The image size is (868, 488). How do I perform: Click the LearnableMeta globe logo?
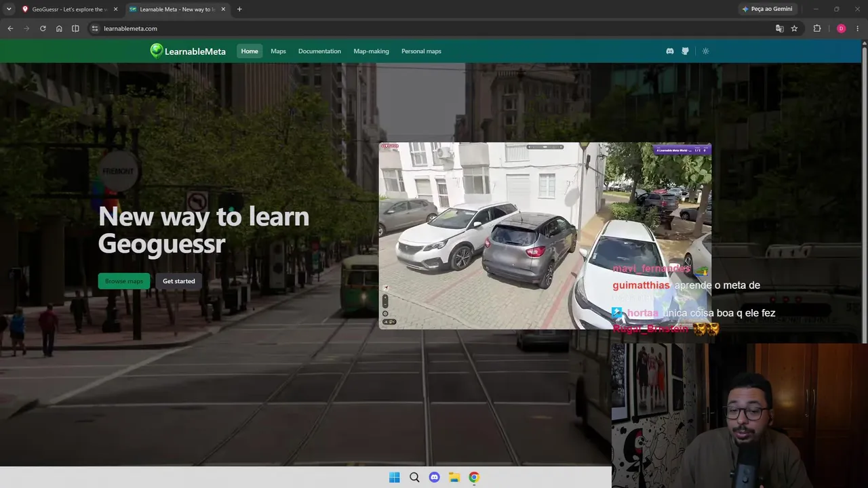click(x=157, y=51)
